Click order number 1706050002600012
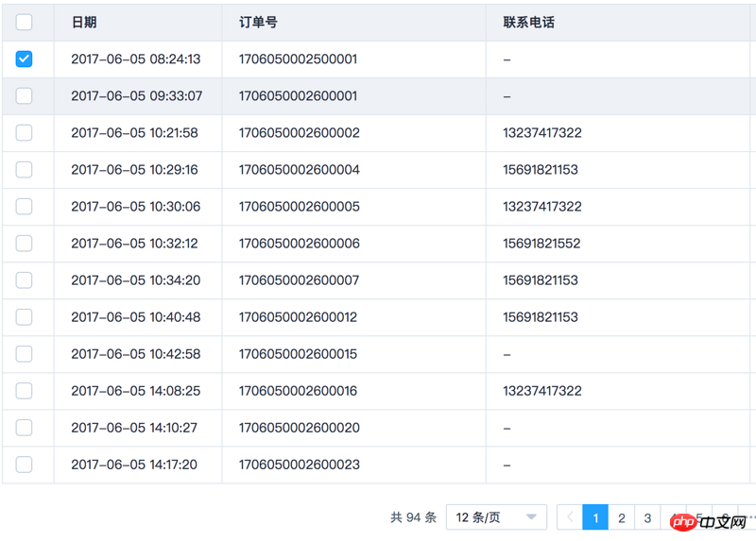The height and width of the screenshot is (541, 756). click(x=298, y=317)
